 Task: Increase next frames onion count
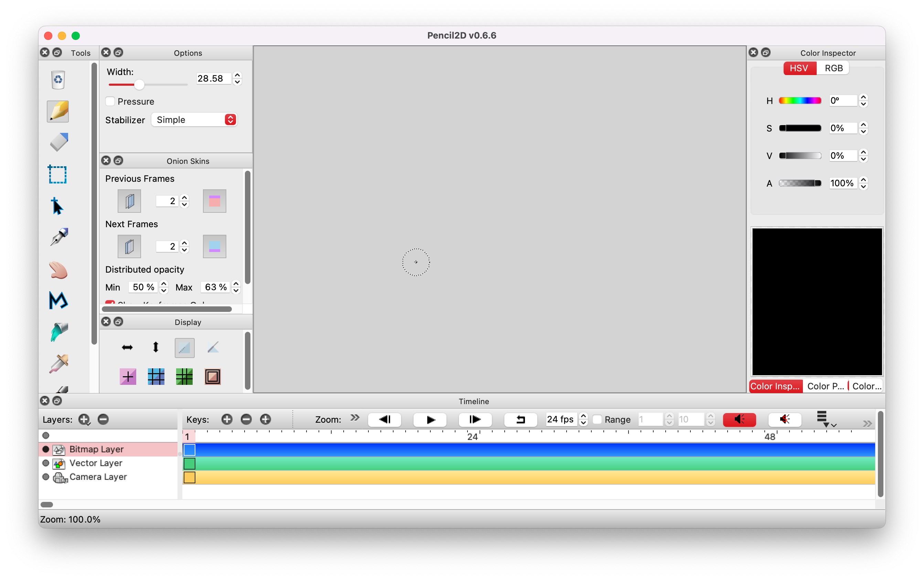coord(184,243)
